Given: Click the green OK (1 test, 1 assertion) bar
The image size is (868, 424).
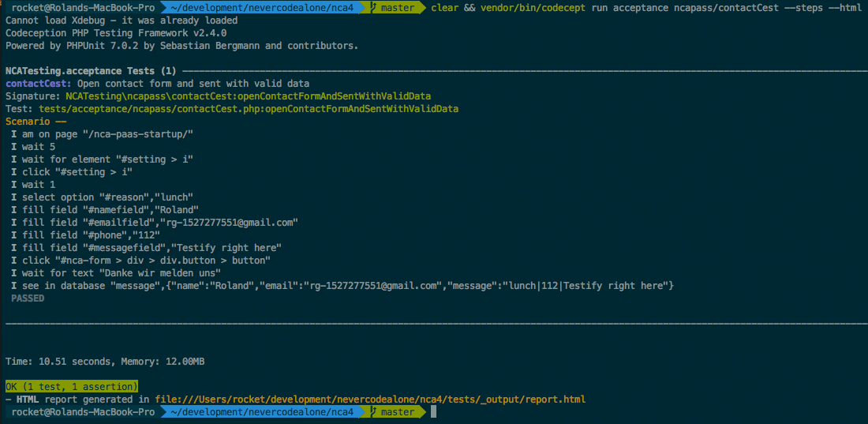Looking at the screenshot, I should click(x=72, y=387).
